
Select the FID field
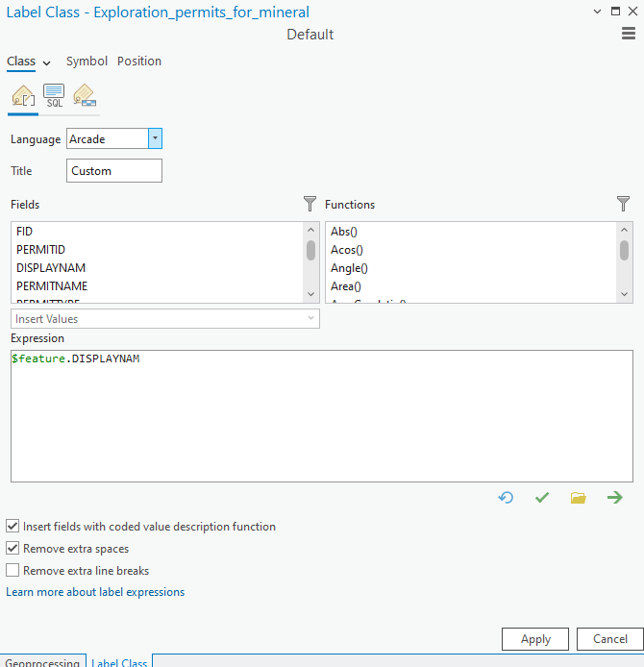(x=24, y=232)
